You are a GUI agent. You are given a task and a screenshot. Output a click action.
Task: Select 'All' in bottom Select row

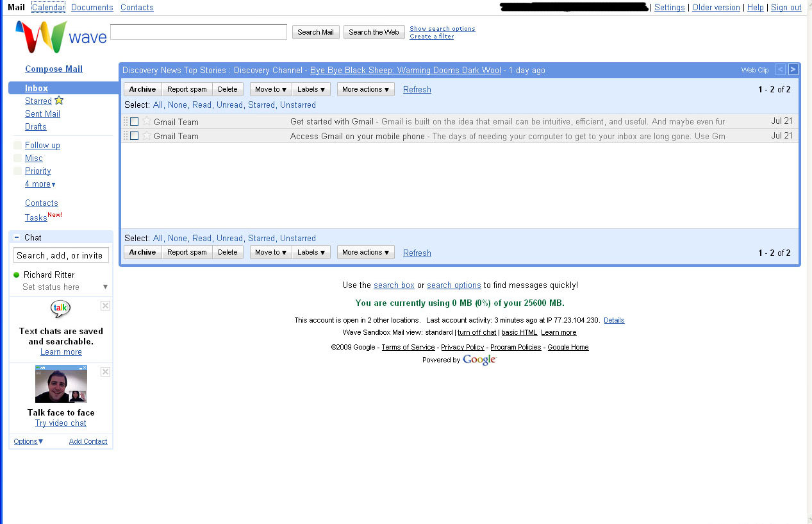point(158,238)
